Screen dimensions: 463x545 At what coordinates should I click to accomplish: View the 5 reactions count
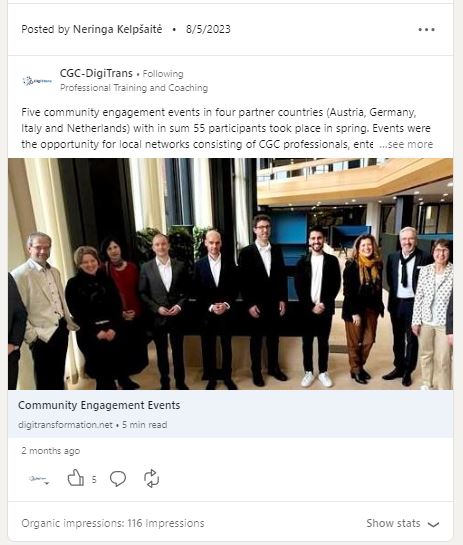tap(94, 480)
